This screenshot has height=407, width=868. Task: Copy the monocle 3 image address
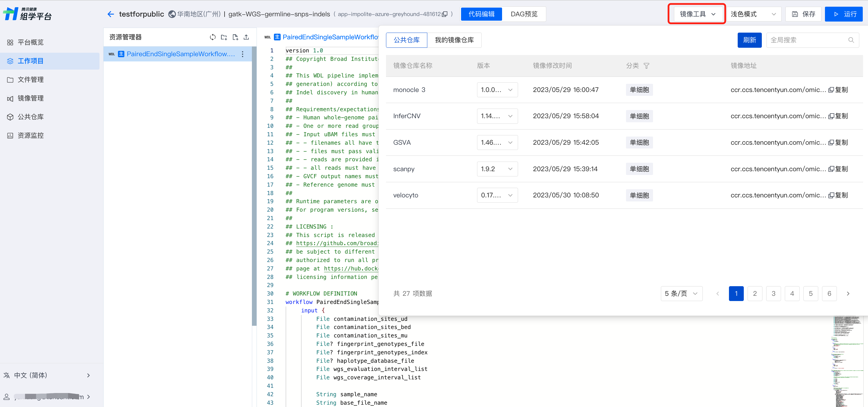(x=838, y=90)
